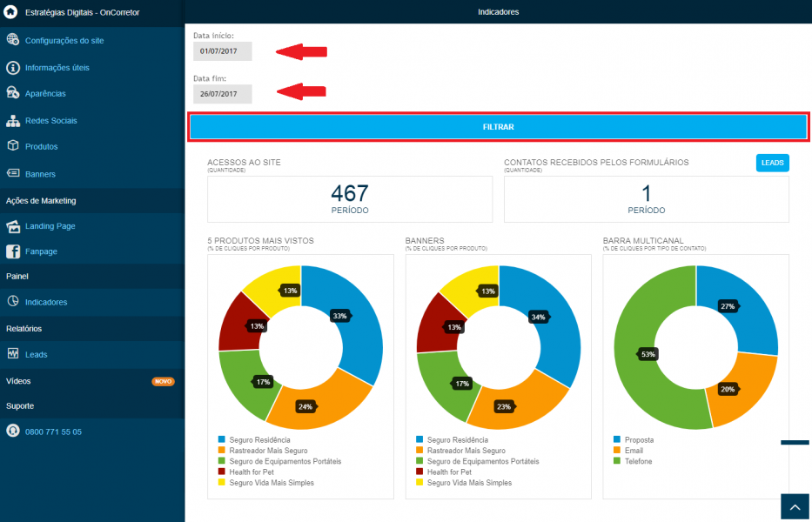Click the Data fim date field

(223, 94)
